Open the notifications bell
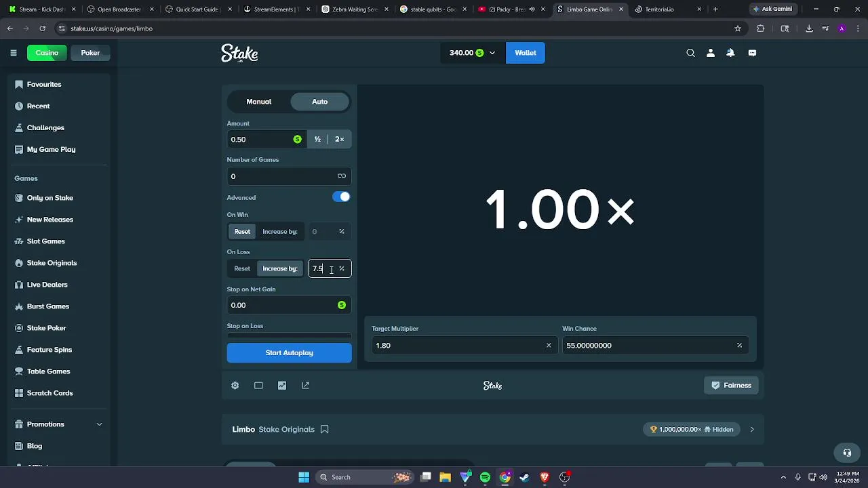 730,53
